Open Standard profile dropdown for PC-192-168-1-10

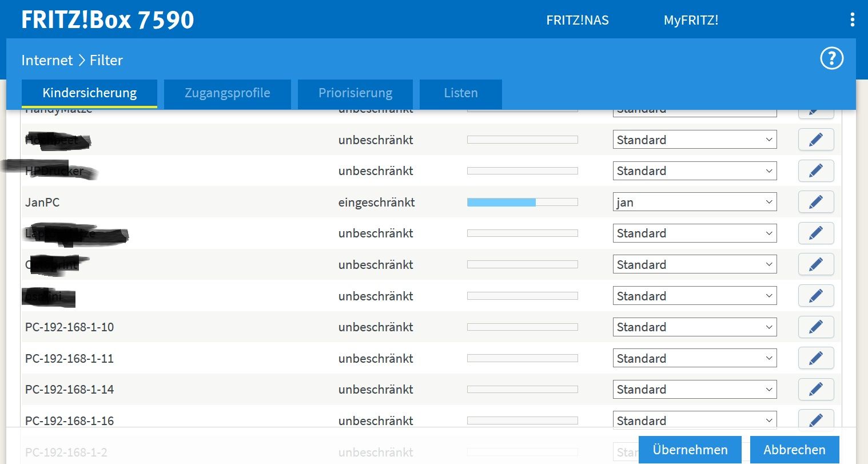[695, 327]
